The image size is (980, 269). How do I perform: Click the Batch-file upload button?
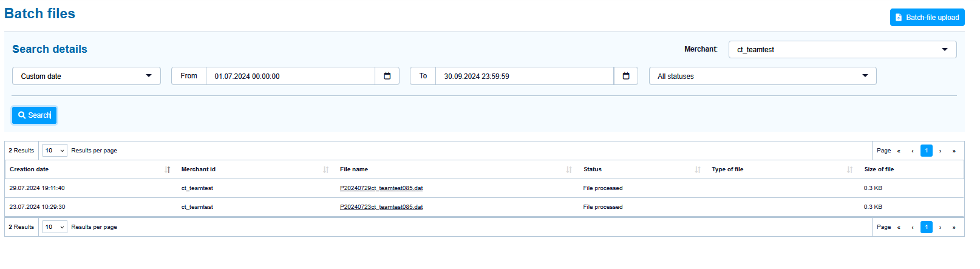(x=927, y=18)
